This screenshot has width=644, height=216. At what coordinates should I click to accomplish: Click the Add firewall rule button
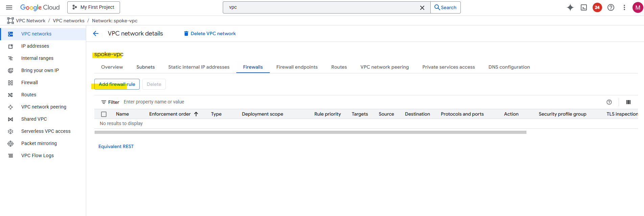117,84
